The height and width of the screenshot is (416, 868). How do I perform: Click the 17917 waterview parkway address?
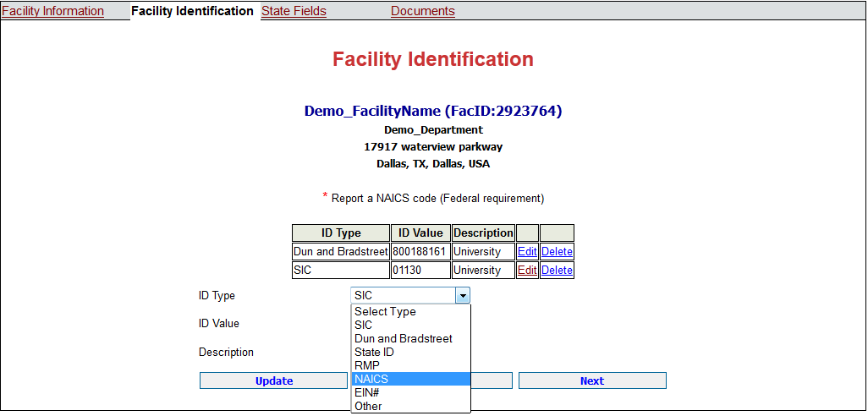(433, 147)
